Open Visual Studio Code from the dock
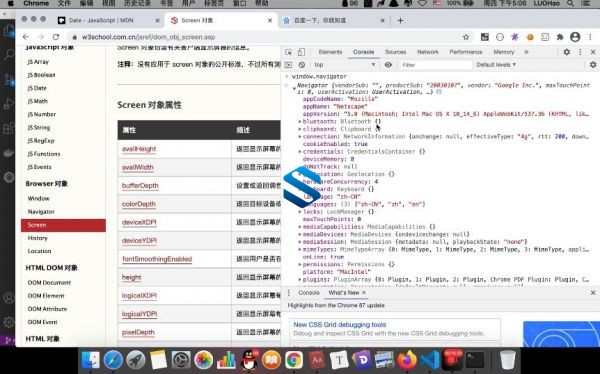600x374 pixels. click(430, 360)
